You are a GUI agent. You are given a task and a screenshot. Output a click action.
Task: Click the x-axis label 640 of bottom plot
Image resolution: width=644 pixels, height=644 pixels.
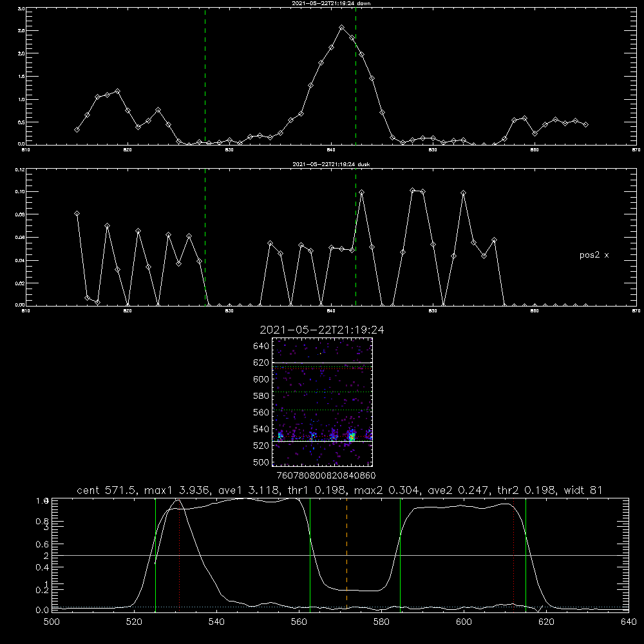pos(629,622)
